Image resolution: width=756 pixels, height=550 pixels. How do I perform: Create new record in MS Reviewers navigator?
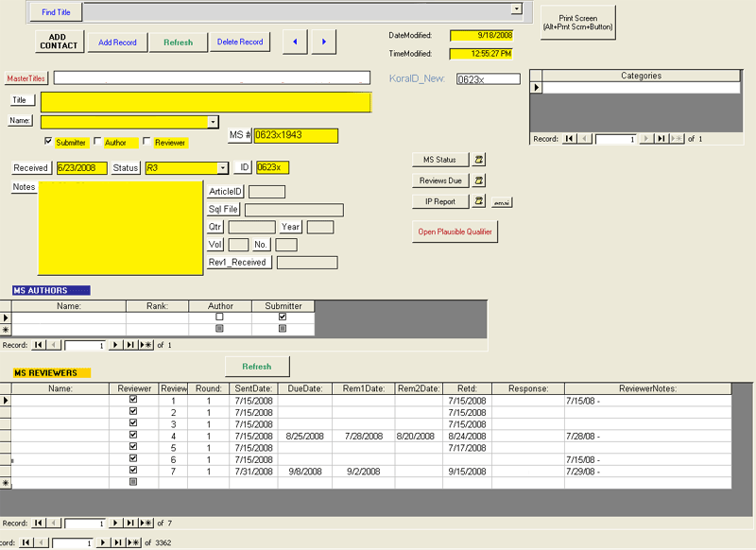click(x=146, y=523)
